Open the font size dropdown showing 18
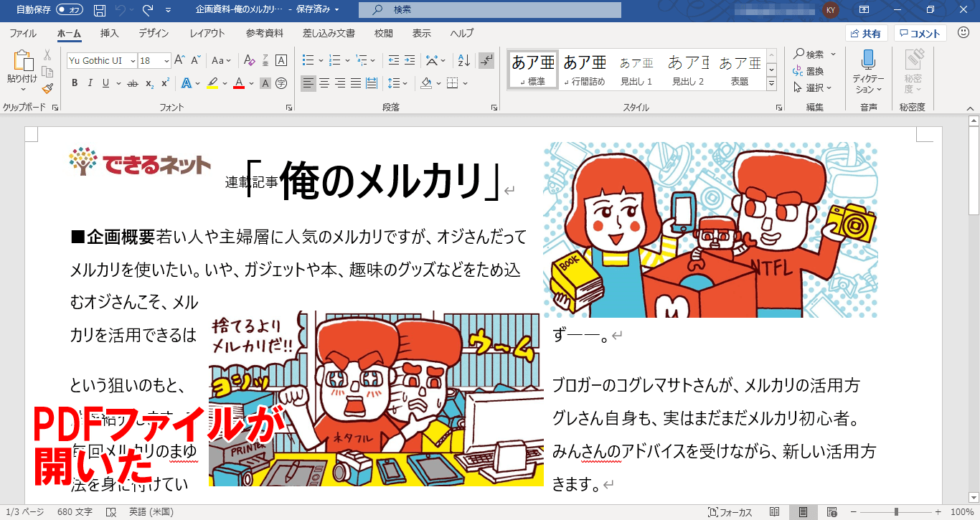The image size is (980, 520). (x=167, y=60)
